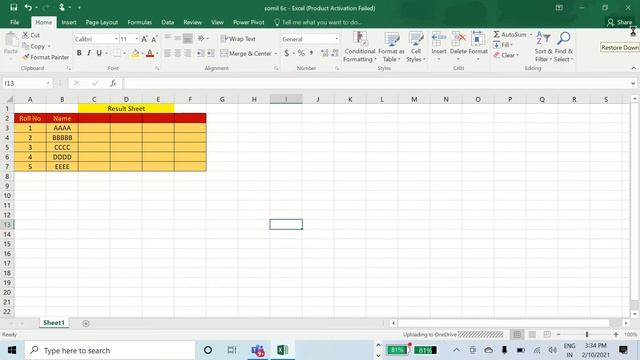The image size is (640, 360).
Task: Open the Fill menu
Action: 502,44
